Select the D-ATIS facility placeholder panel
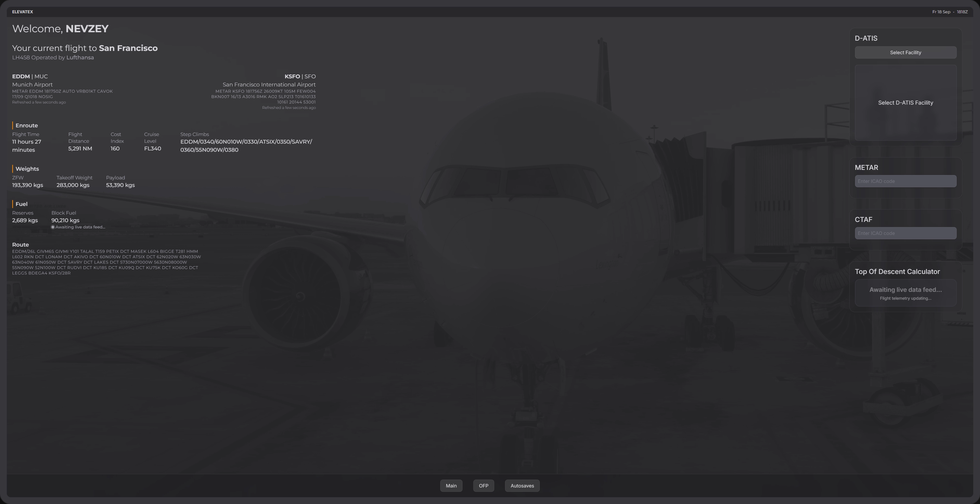This screenshot has width=980, height=504. click(x=905, y=103)
